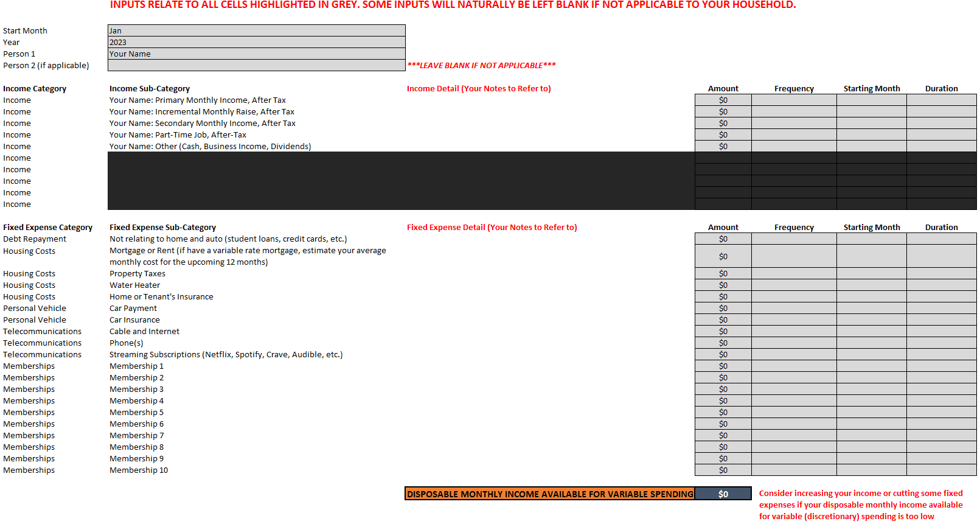Viewport: 980px width, 524px height.
Task: Click Amount cell for Part-Time Job income
Action: click(x=723, y=134)
